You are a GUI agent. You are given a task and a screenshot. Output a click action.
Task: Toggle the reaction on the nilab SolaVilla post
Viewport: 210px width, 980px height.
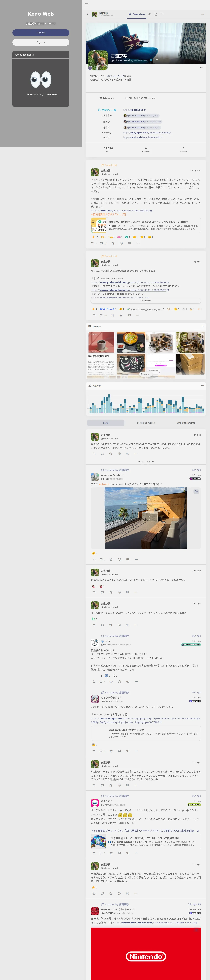[95, 553]
